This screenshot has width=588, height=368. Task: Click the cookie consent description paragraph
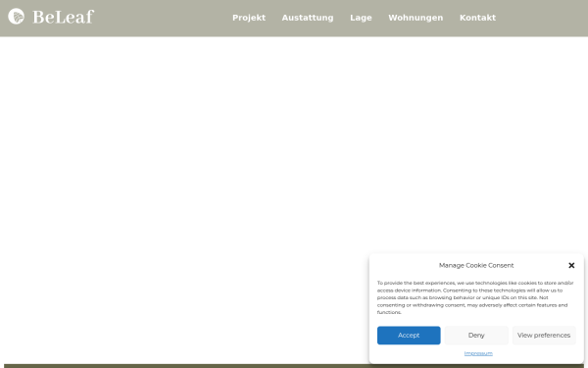475,297
